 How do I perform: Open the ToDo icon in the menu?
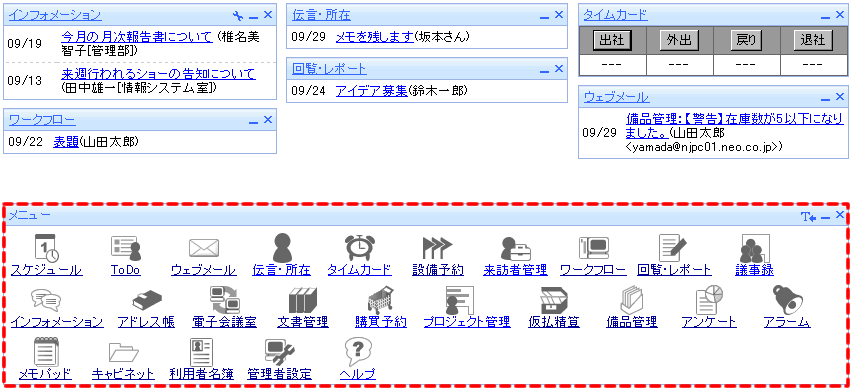pos(126,248)
